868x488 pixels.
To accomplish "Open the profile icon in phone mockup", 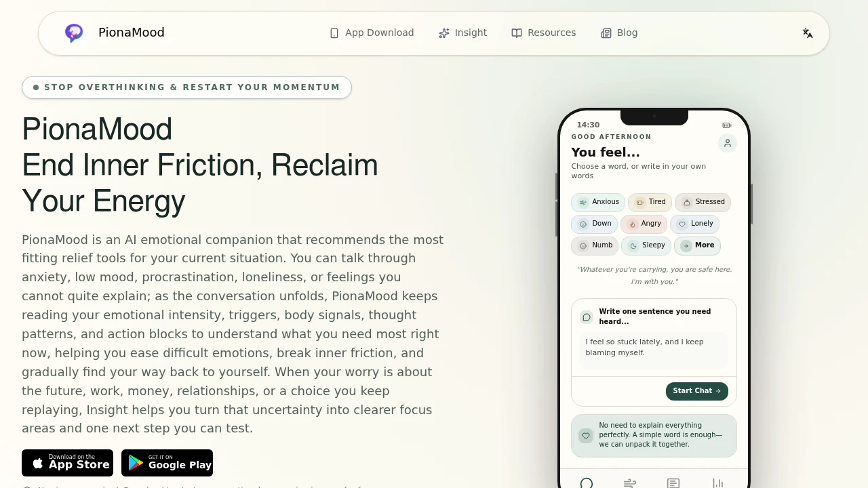I will coord(728,143).
